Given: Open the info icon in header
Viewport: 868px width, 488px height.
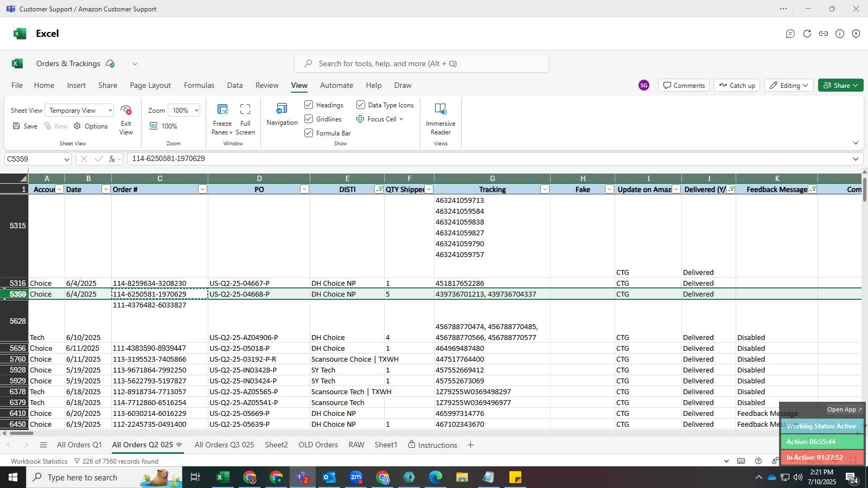Looking at the screenshot, I should 840,34.
